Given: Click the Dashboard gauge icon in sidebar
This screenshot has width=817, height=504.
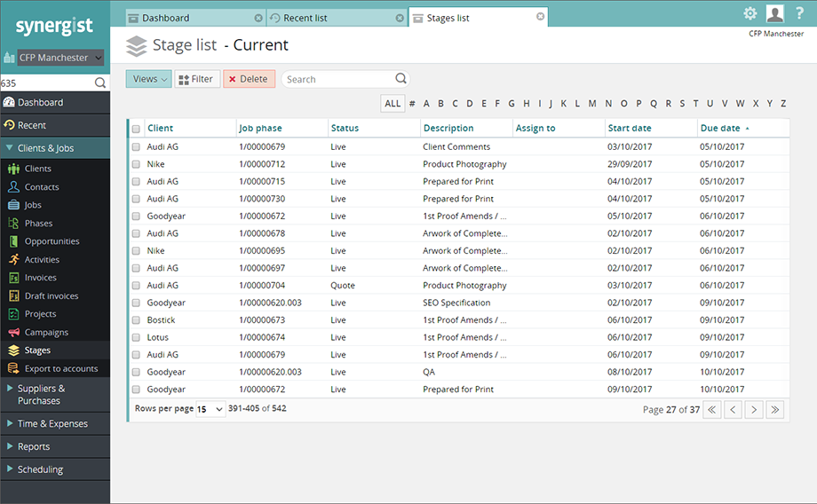Looking at the screenshot, I should pos(9,102).
